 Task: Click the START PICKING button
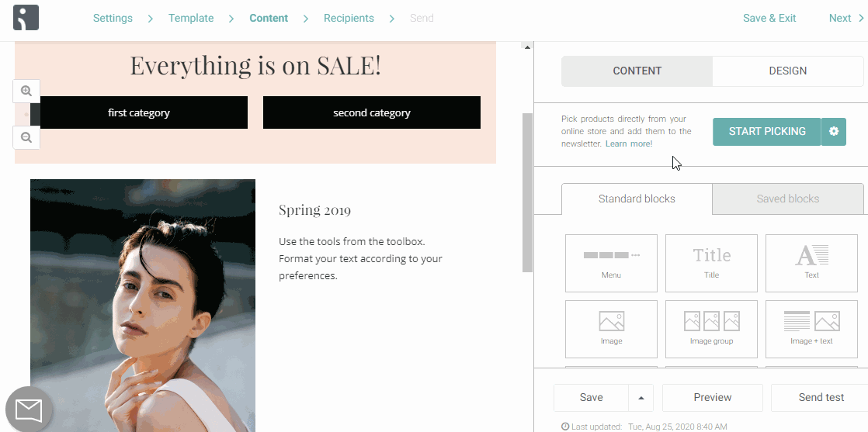click(767, 132)
